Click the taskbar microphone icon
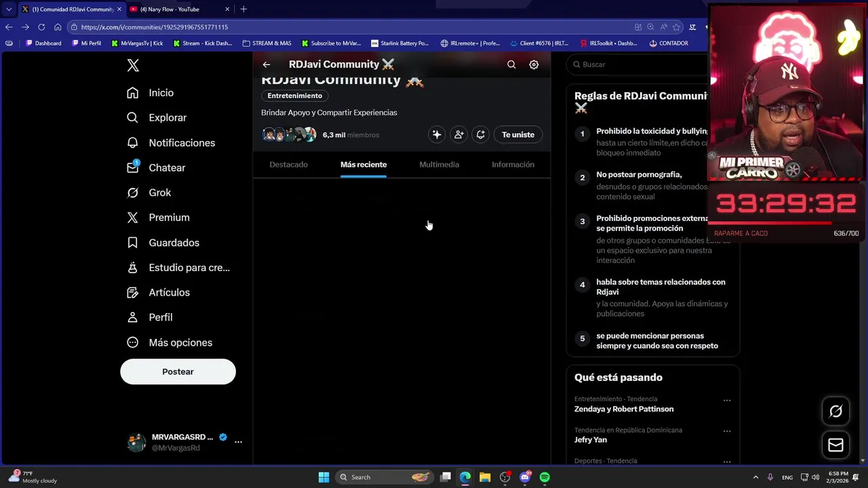The width and height of the screenshot is (868, 488). (x=770, y=477)
